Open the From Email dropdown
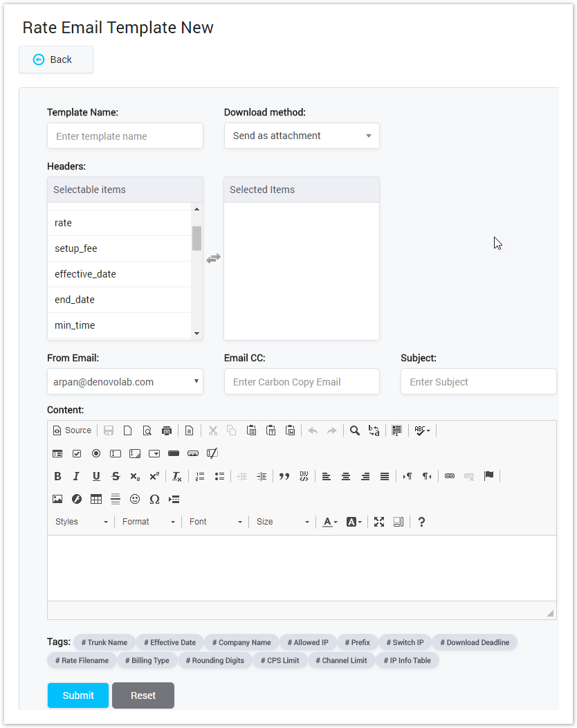Viewport: 577px width, 728px height. pyautogui.click(x=125, y=381)
